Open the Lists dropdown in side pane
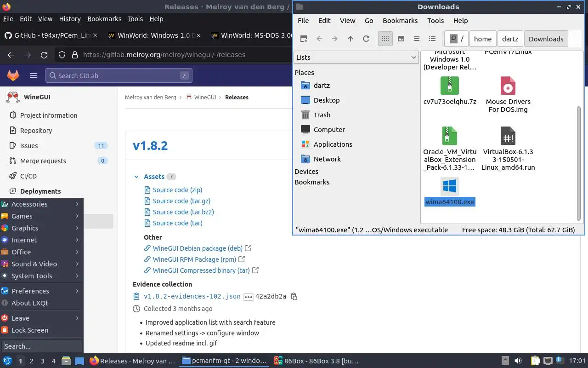Viewport: 588px width, 368px height. pos(356,57)
